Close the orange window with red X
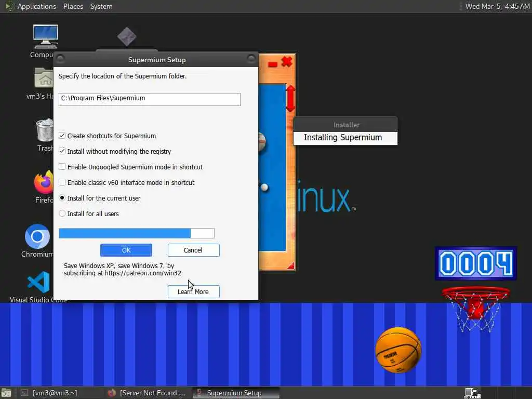The image size is (532, 399). (x=287, y=62)
